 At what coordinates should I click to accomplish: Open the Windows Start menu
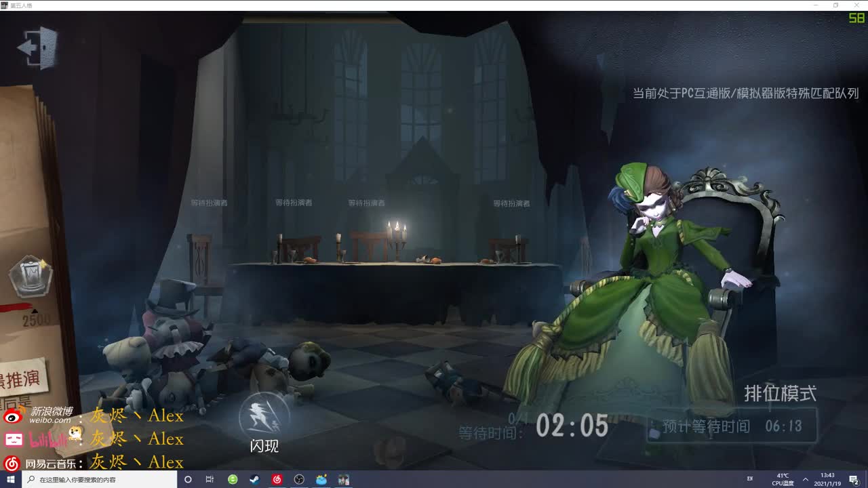pos(11,480)
